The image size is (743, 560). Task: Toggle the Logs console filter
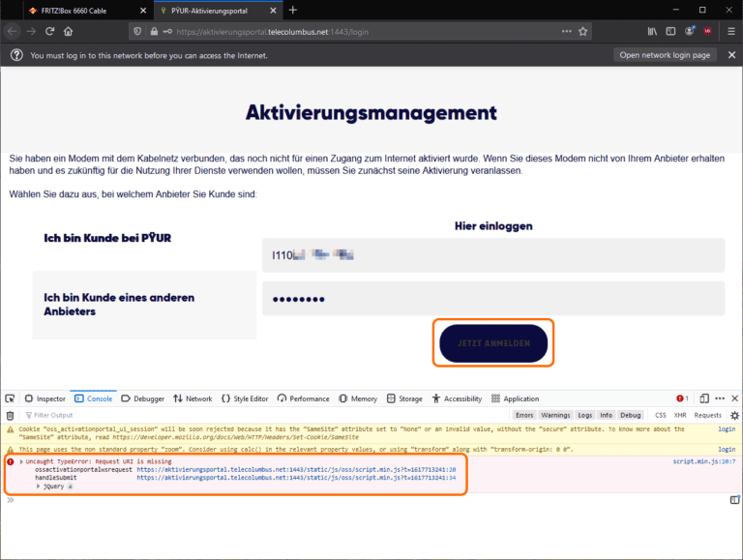584,415
